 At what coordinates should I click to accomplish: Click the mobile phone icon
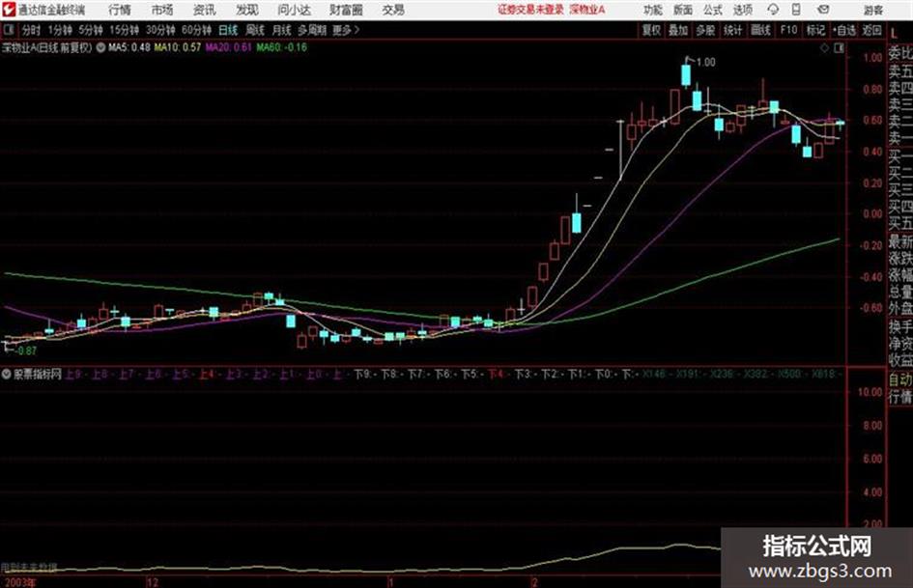[x=796, y=10]
